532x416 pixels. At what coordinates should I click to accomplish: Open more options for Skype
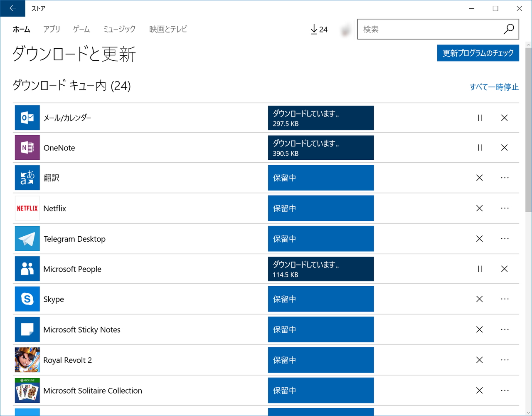pos(504,299)
